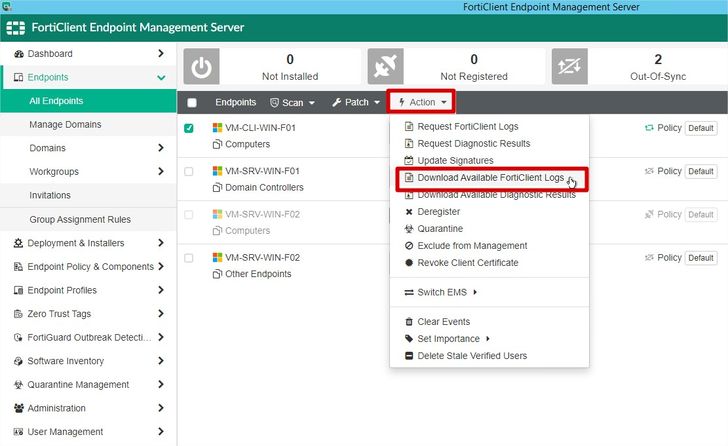728x446 pixels.
Task: Click the Out-Of-Sync count 2
Action: click(x=658, y=59)
